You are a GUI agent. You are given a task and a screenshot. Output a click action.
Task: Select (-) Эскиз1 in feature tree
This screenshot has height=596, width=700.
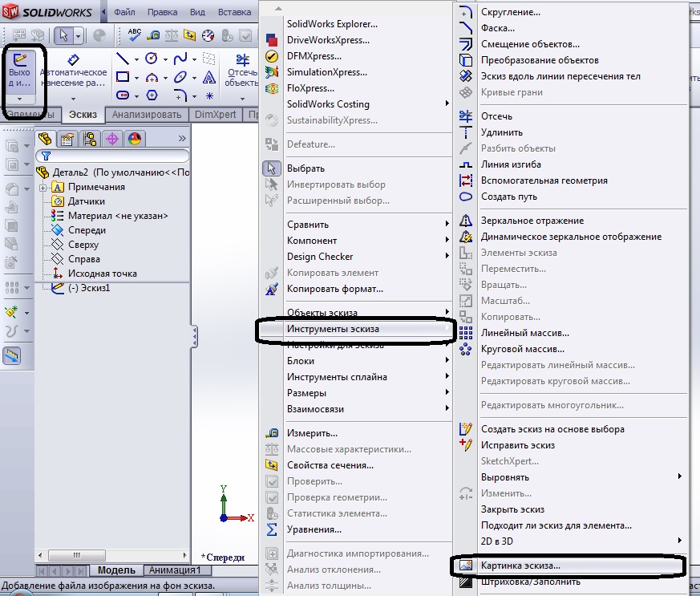(x=88, y=288)
